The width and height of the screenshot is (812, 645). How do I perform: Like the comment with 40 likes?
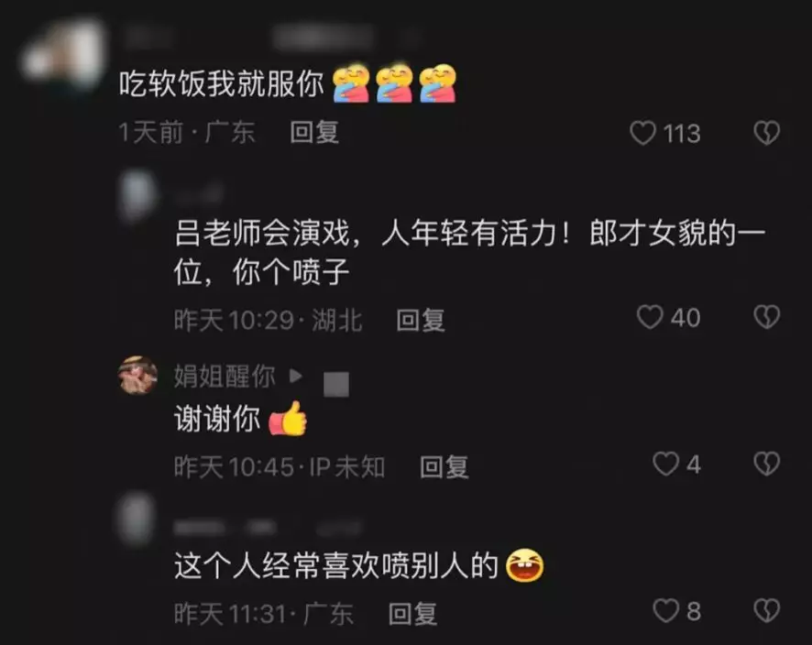click(650, 317)
